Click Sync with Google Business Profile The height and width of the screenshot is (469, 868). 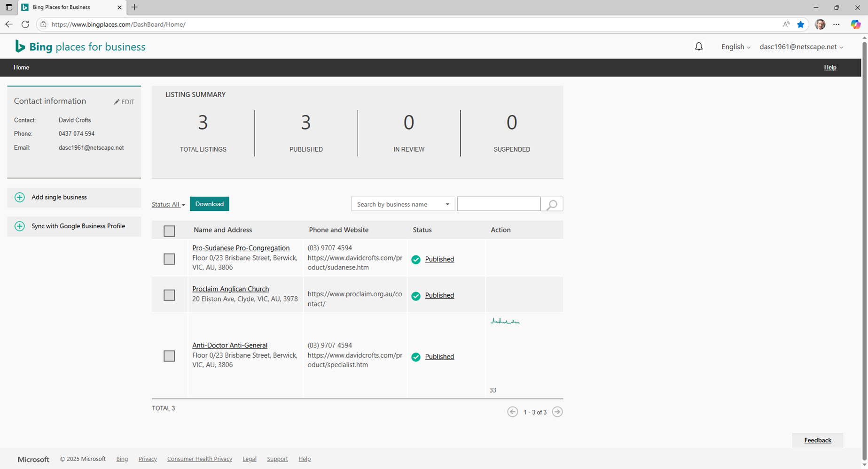point(74,226)
